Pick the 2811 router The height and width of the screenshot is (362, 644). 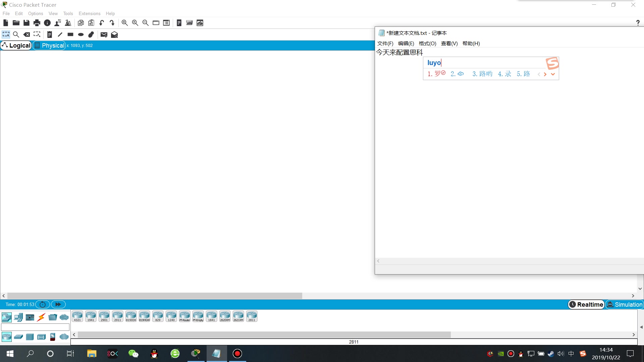coord(252,316)
